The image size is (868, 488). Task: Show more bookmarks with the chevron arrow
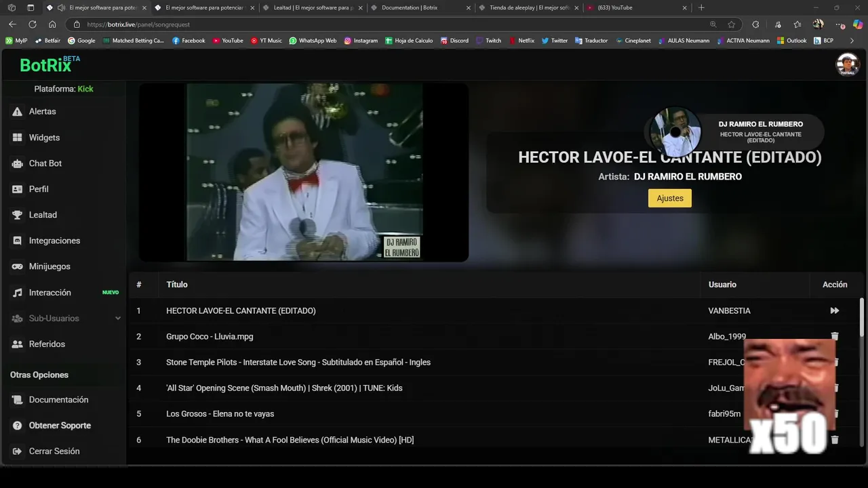point(852,41)
